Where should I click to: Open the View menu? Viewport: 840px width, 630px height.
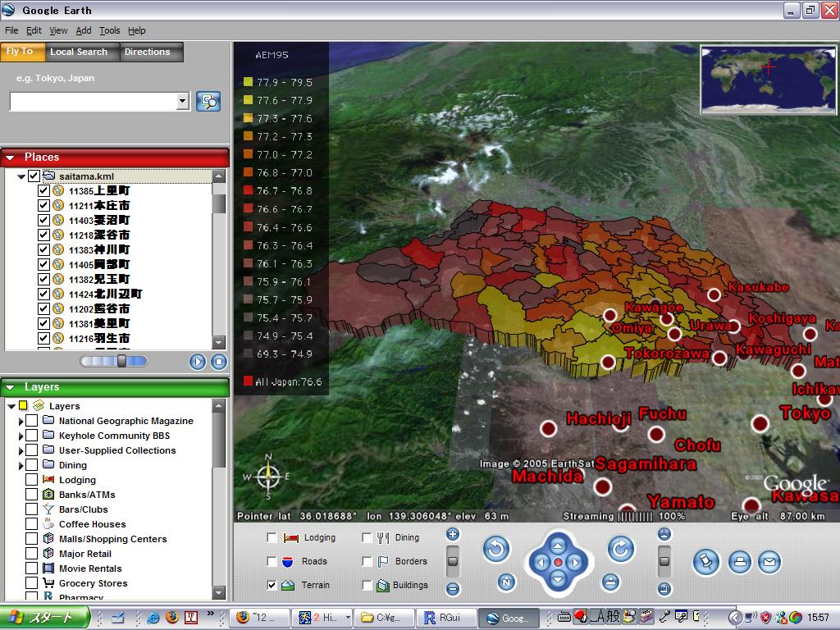58,30
